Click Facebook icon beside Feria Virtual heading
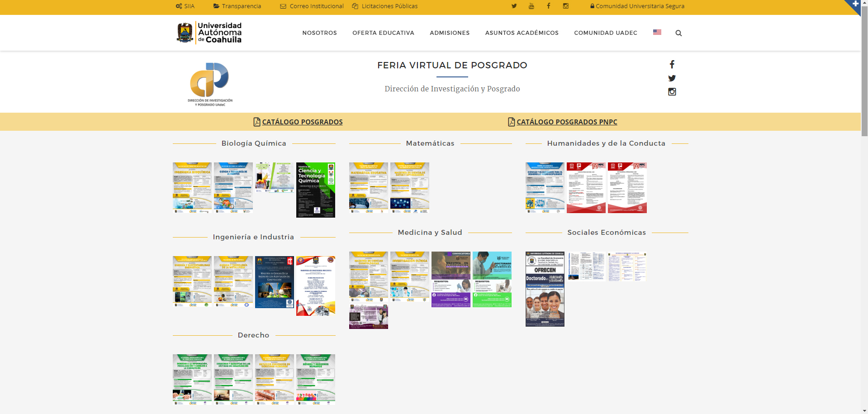The image size is (868, 414). pyautogui.click(x=672, y=64)
